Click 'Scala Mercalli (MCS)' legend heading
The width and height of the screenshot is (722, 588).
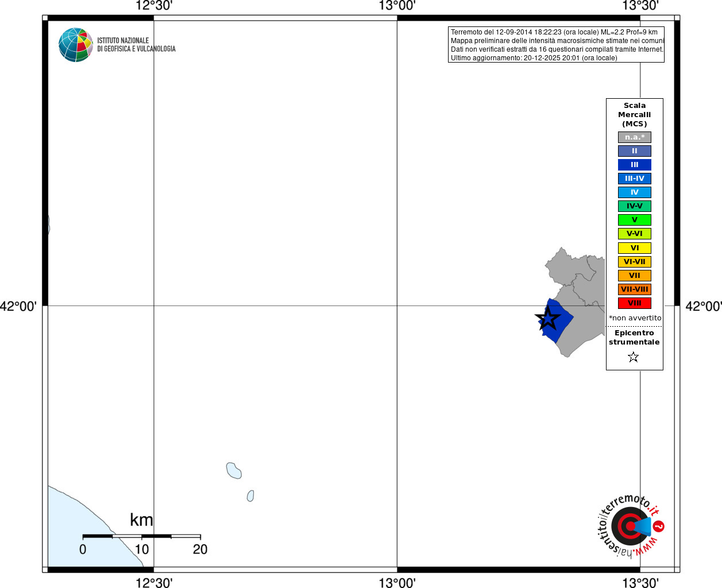(635, 115)
